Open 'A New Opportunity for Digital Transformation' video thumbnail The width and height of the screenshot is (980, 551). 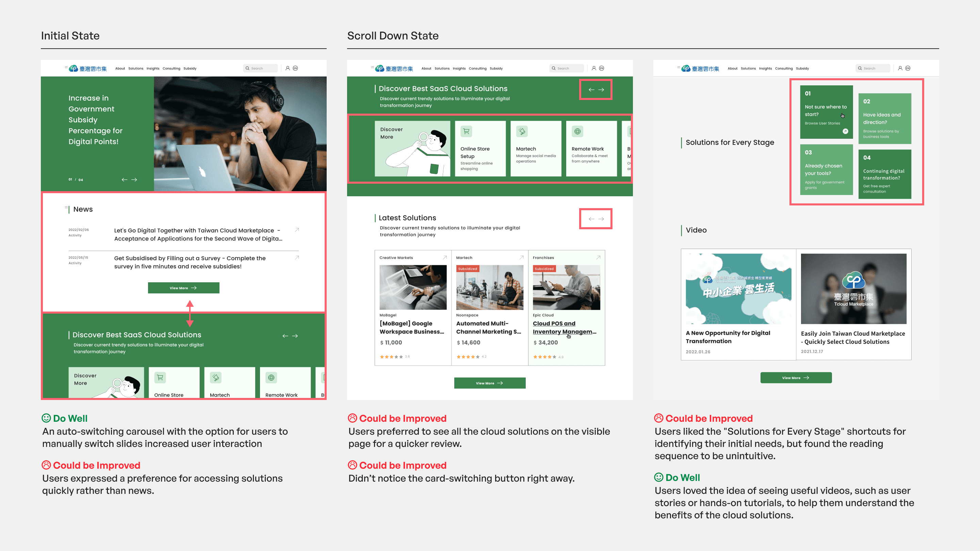pyautogui.click(x=738, y=289)
